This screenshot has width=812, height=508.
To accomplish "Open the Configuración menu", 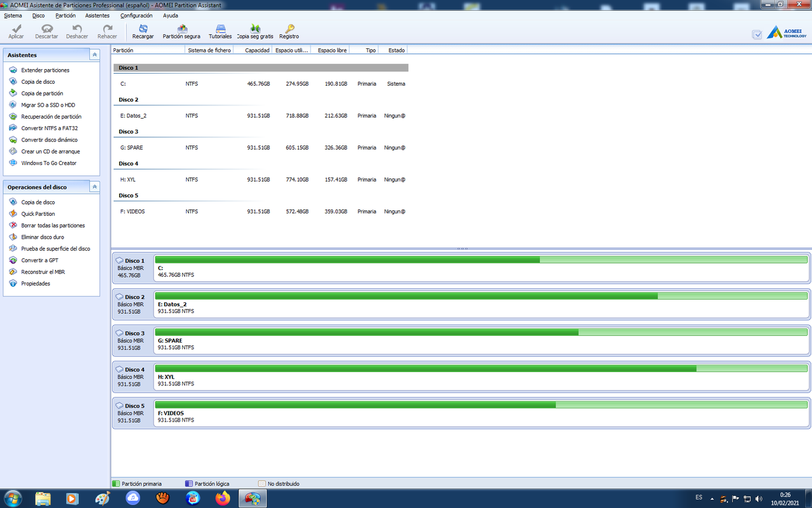I will click(x=136, y=15).
